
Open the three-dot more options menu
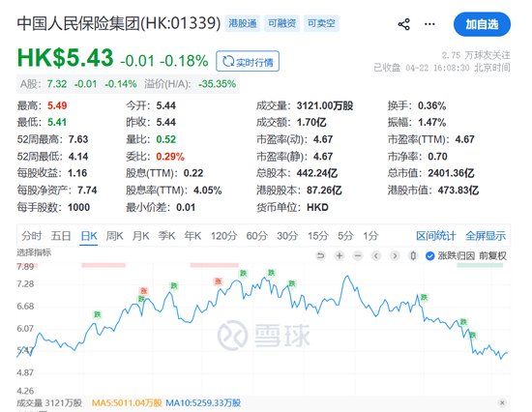pyautogui.click(x=429, y=24)
